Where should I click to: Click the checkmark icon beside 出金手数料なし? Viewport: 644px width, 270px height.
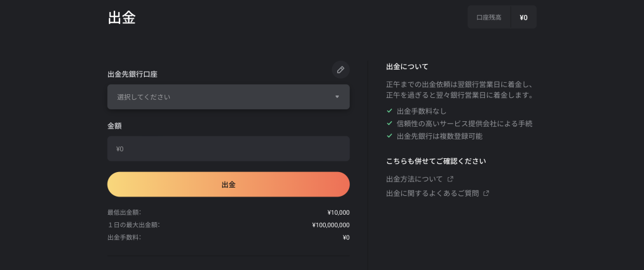tap(390, 111)
